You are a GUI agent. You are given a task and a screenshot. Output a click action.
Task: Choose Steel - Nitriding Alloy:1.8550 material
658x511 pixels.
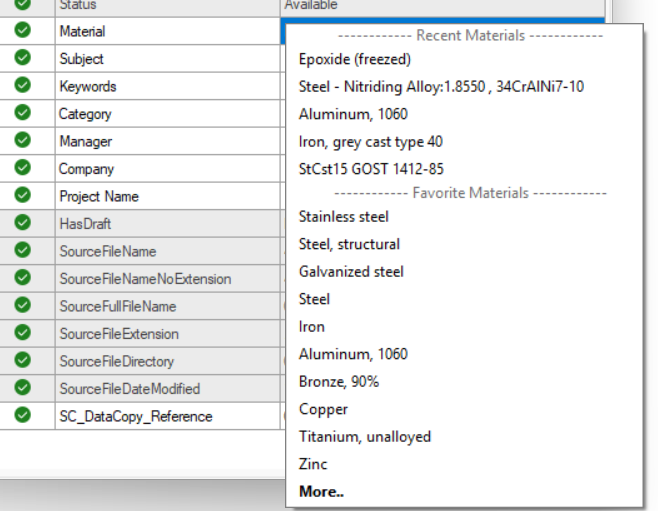(441, 86)
